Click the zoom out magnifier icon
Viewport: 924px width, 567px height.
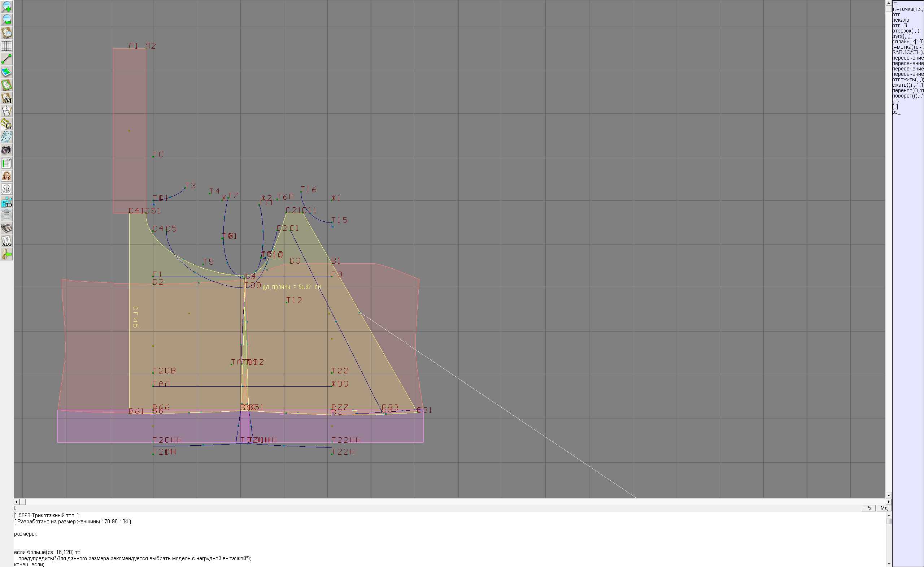pos(6,20)
